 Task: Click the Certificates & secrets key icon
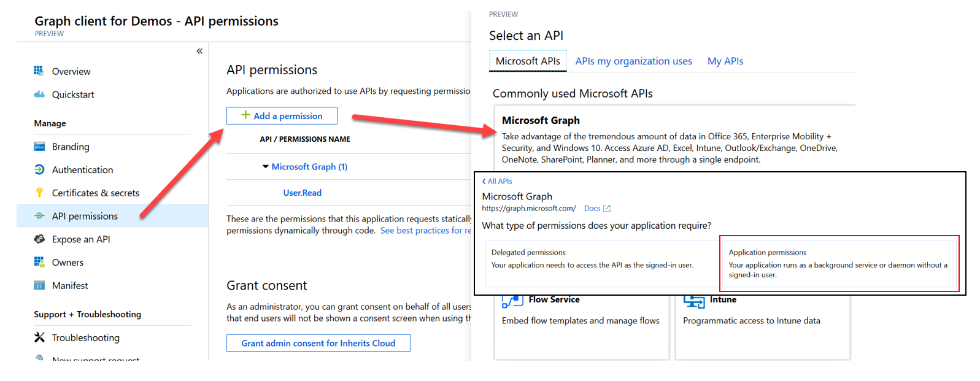pos(39,193)
